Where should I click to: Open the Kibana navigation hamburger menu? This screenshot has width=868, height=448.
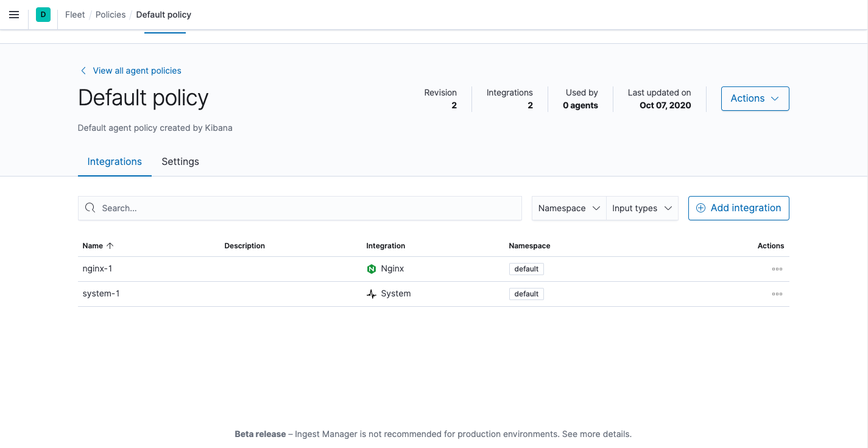(x=14, y=15)
